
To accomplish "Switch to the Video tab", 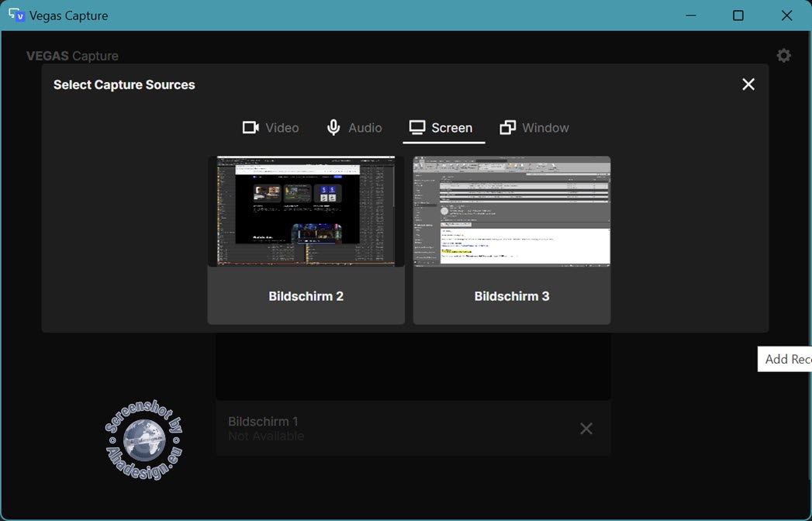I will click(x=271, y=128).
